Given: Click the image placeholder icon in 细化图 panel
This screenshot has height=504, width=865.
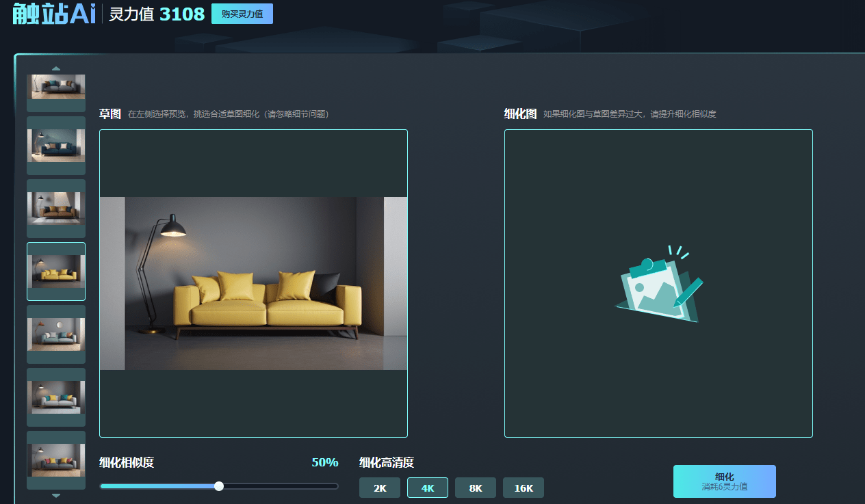Looking at the screenshot, I should click(x=659, y=283).
